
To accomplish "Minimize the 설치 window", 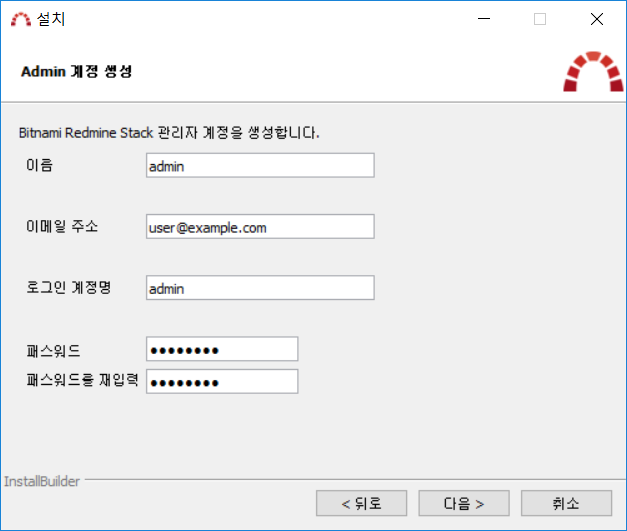I will [484, 19].
